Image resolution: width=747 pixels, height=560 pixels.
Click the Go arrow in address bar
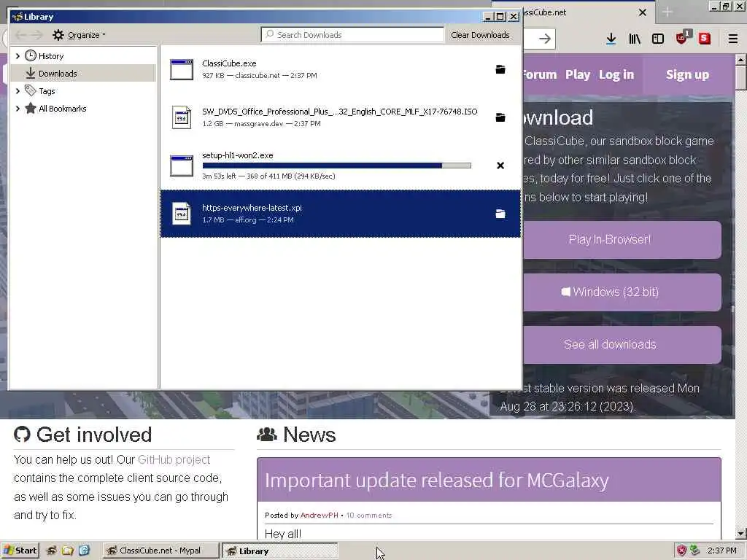(x=544, y=39)
